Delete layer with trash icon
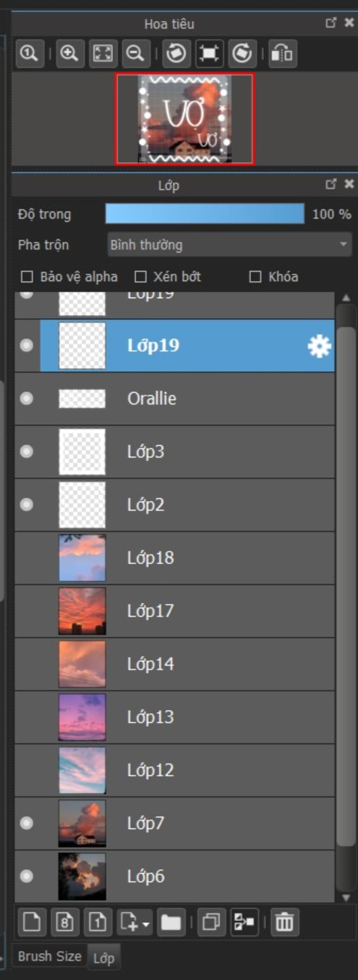The width and height of the screenshot is (358, 980). 285,923
